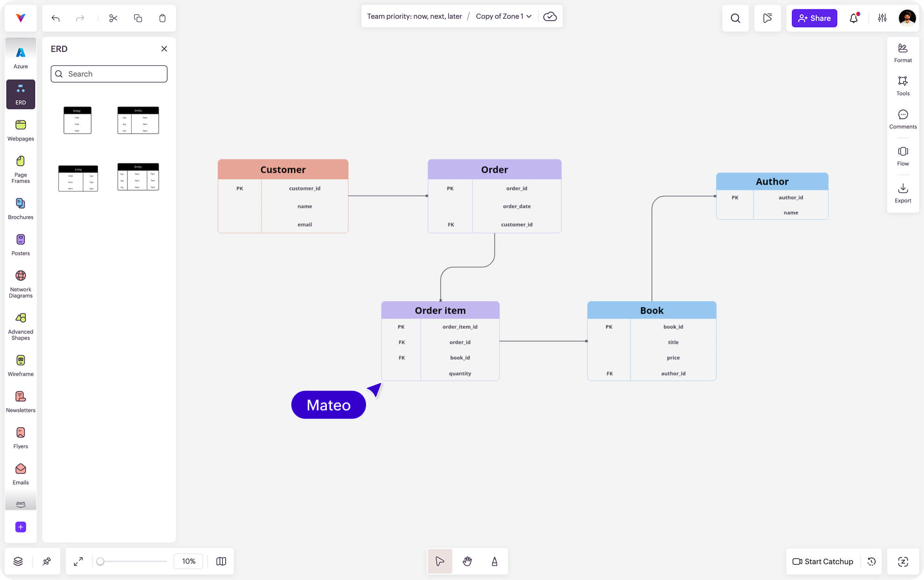Click the notifications bell icon
924x580 pixels.
tap(853, 18)
